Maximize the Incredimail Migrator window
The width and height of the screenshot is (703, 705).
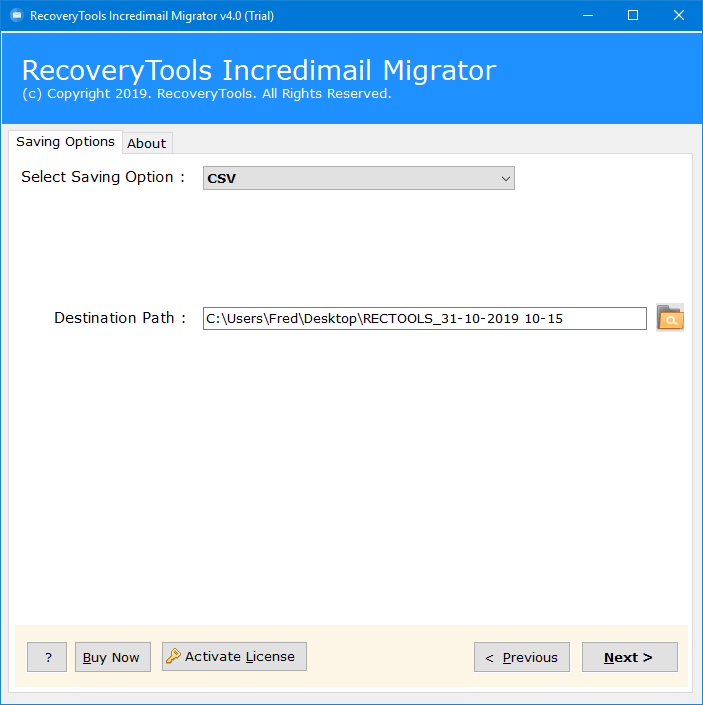point(633,16)
